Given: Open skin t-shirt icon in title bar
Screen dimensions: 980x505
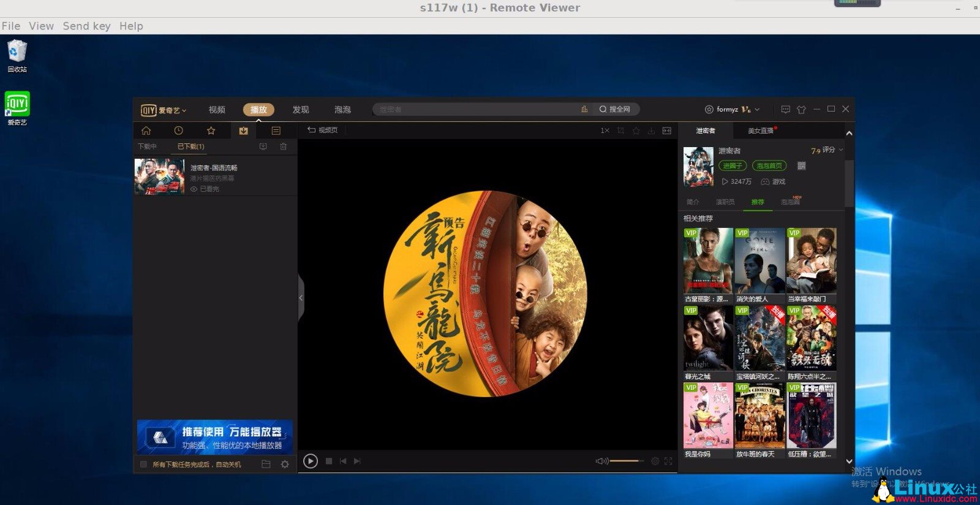Looking at the screenshot, I should point(801,110).
